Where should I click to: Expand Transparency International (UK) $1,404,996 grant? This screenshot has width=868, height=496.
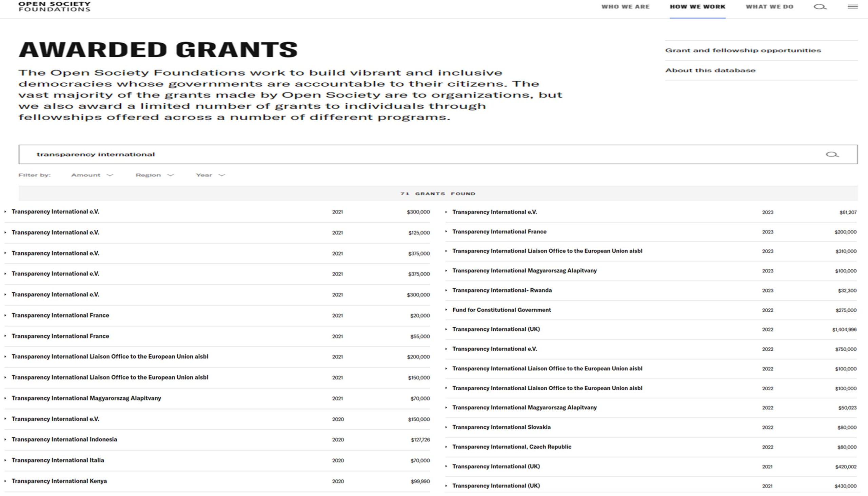[x=651, y=329]
